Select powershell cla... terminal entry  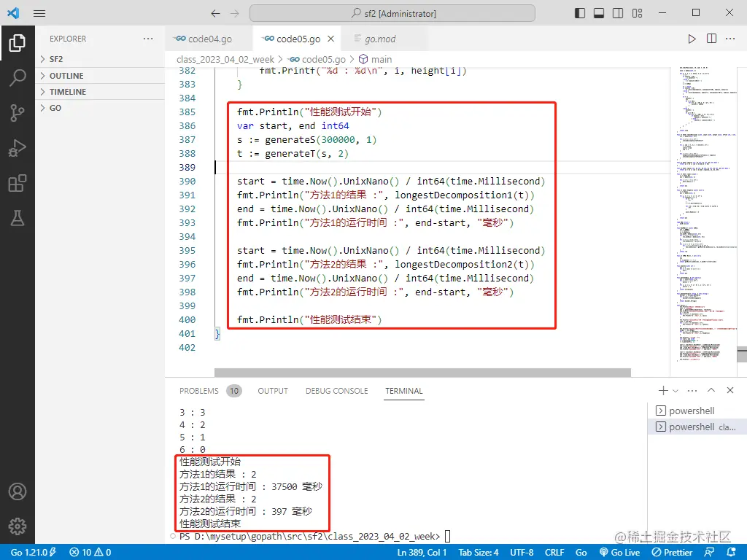coord(697,427)
